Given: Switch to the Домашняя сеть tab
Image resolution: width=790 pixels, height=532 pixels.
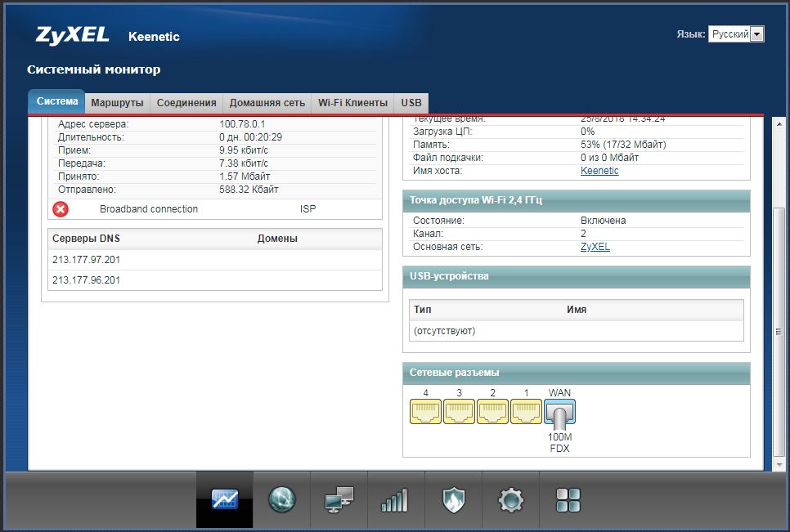Looking at the screenshot, I should (267, 103).
